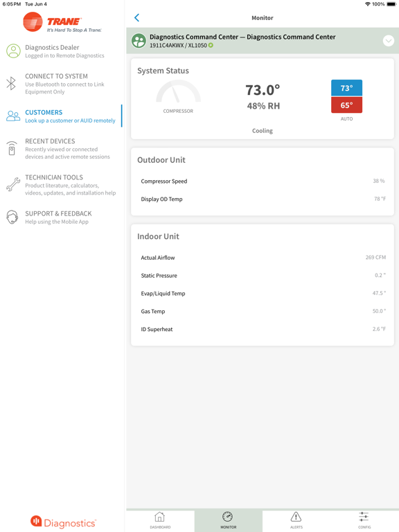This screenshot has width=399, height=532.
Task: Expand the Diagnostics Command Center dropdown chevron
Action: (388, 41)
